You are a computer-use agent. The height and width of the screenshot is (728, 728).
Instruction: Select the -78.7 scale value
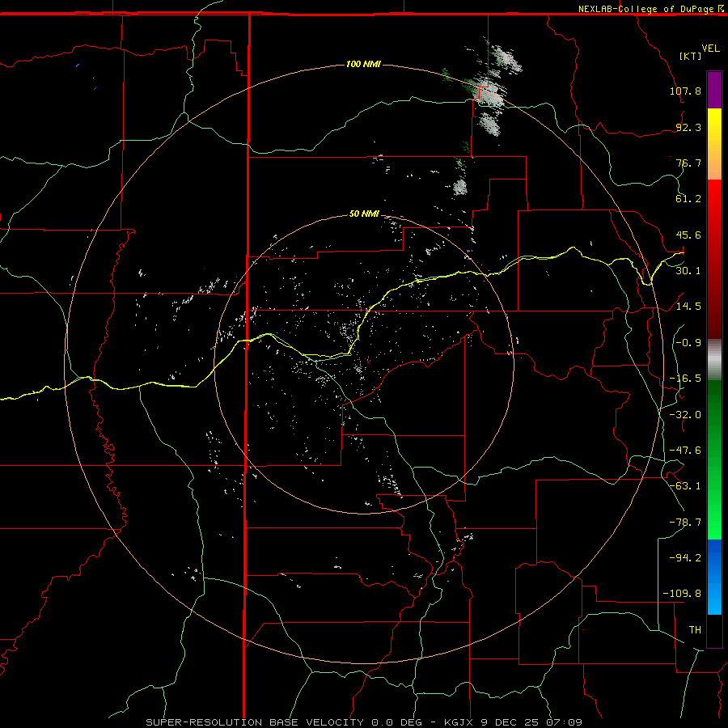(685, 523)
